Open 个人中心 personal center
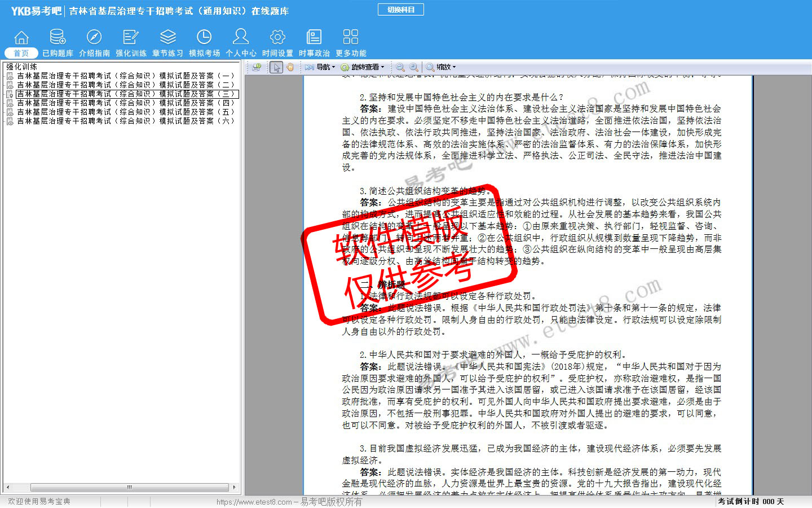This screenshot has width=812, height=508. click(x=241, y=43)
